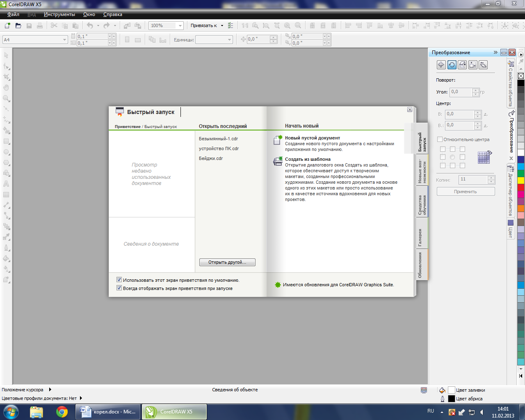This screenshot has height=420, width=525.
Task: Click 'Создать из шаблона' link
Action: tap(308, 159)
